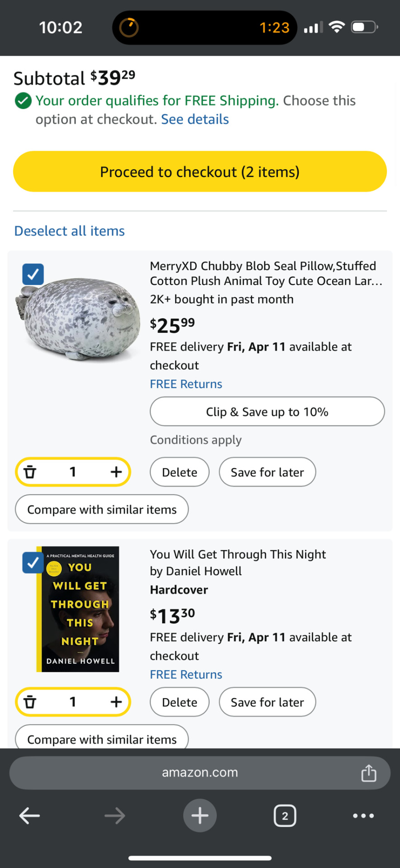Go back with the browser back arrow
The height and width of the screenshot is (868, 400).
(x=30, y=816)
